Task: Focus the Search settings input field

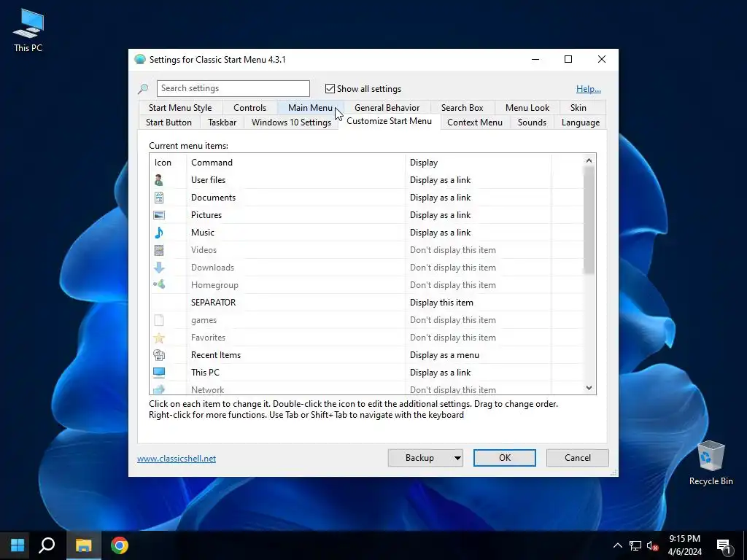Action: click(233, 88)
